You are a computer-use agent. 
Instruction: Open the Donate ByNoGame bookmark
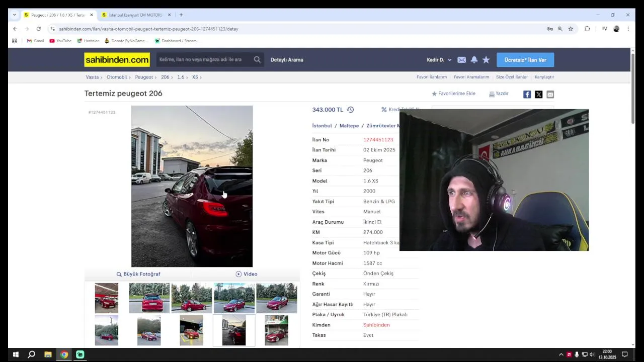(126, 41)
